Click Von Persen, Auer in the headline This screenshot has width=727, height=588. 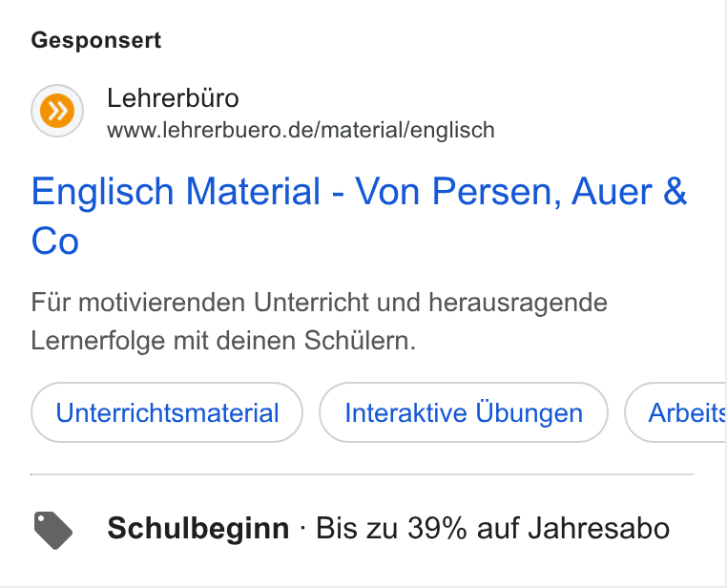(505, 192)
